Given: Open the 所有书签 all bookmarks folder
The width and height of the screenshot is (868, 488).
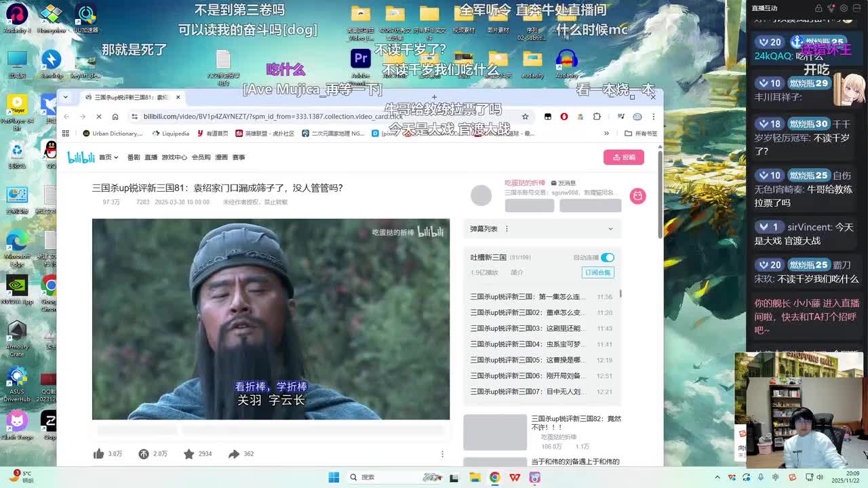Looking at the screenshot, I should (x=641, y=134).
